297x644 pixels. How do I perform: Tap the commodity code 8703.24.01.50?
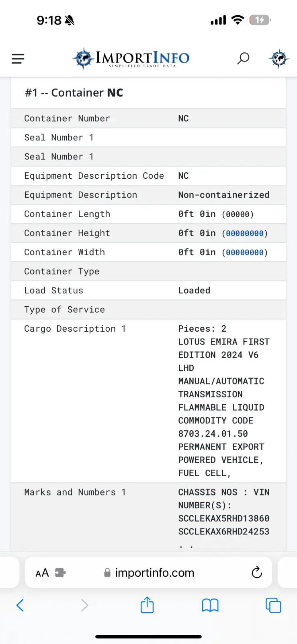[x=213, y=434]
